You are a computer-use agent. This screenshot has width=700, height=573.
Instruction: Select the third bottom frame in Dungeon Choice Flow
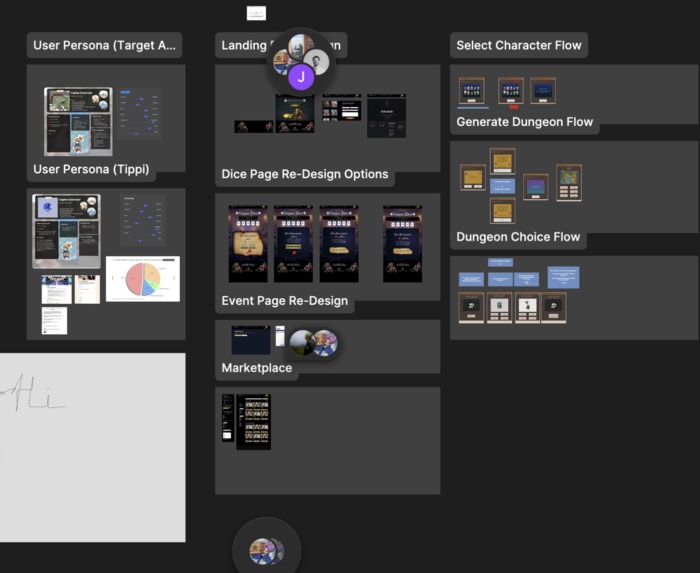coord(527,307)
